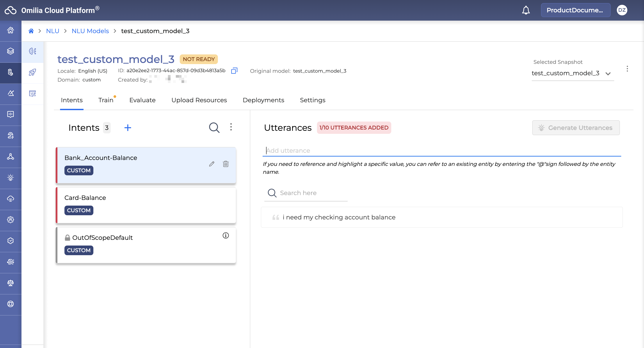Open the intents search magnifier

click(214, 127)
